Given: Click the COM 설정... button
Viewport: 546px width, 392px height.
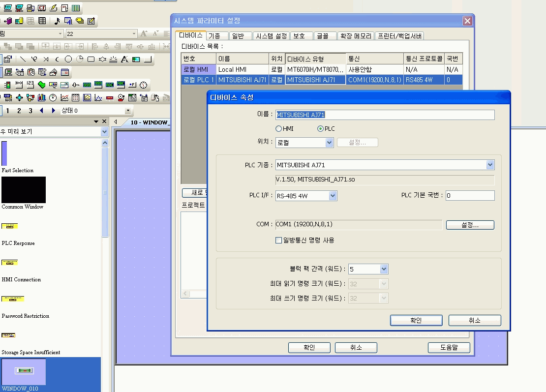Looking at the screenshot, I should (470, 225).
